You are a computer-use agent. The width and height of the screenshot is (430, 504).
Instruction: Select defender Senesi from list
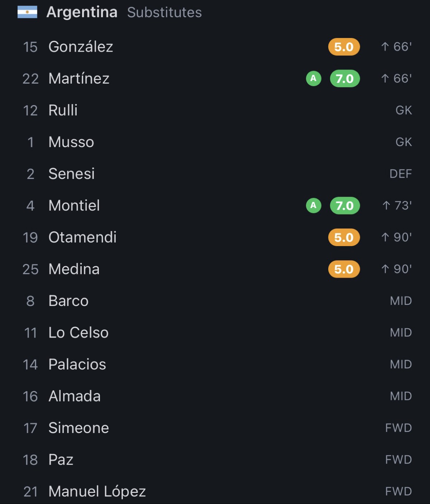215,174
